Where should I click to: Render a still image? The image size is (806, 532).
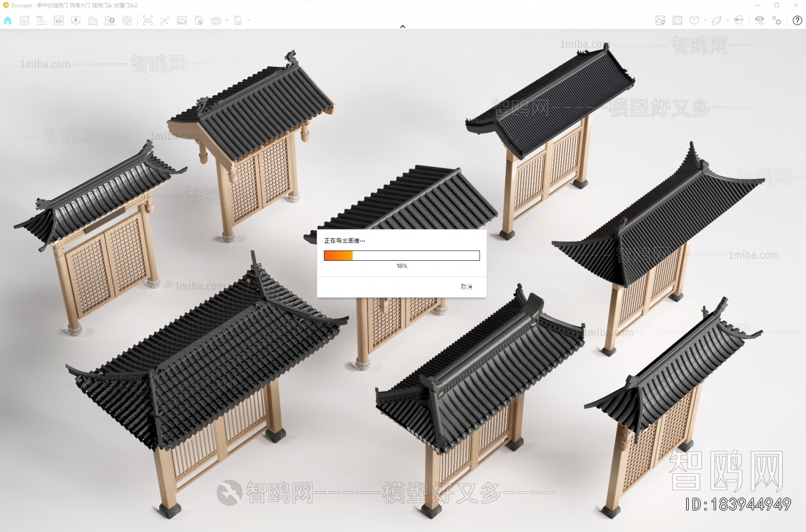[182, 21]
